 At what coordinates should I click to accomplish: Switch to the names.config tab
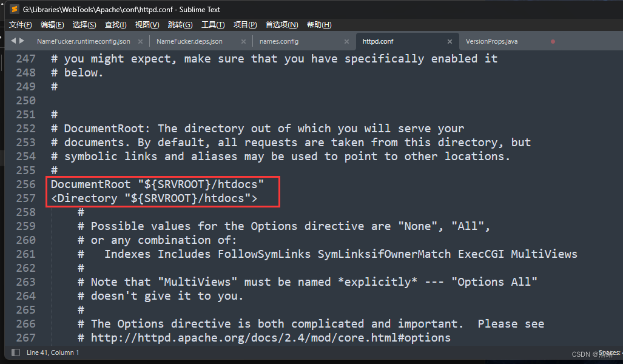coord(278,42)
